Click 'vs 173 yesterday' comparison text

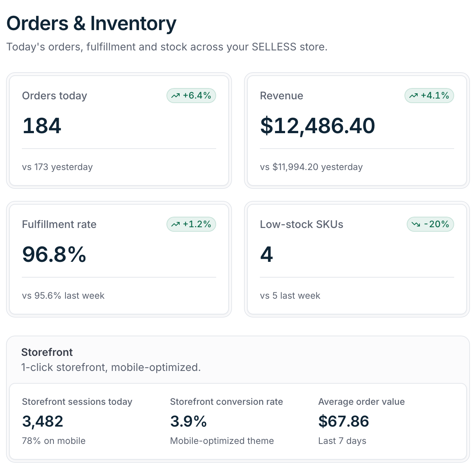point(57,167)
